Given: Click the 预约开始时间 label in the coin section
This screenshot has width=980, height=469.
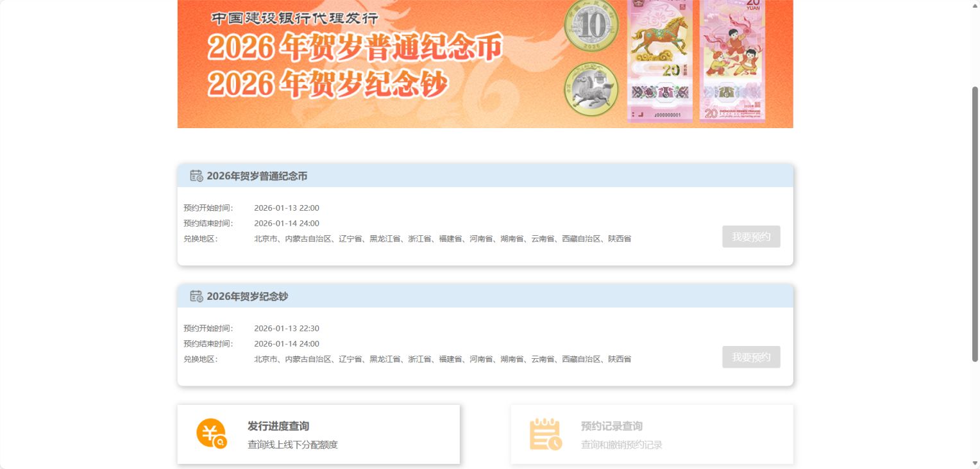Looking at the screenshot, I should pos(208,208).
